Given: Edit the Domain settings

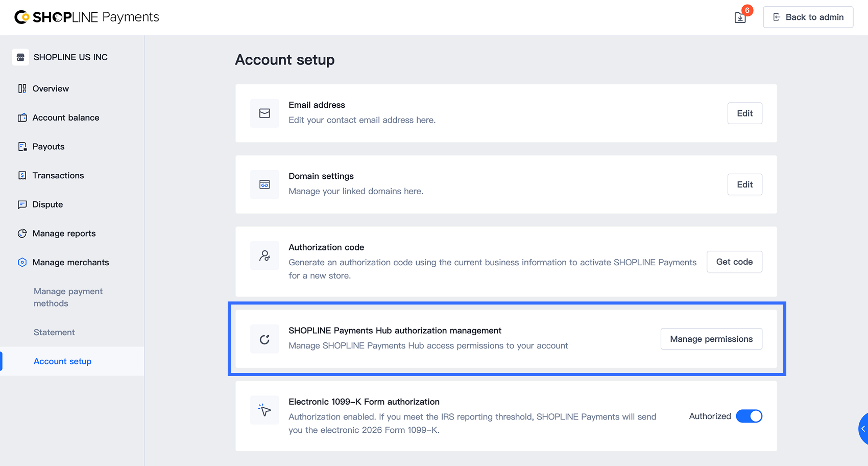Looking at the screenshot, I should point(744,184).
